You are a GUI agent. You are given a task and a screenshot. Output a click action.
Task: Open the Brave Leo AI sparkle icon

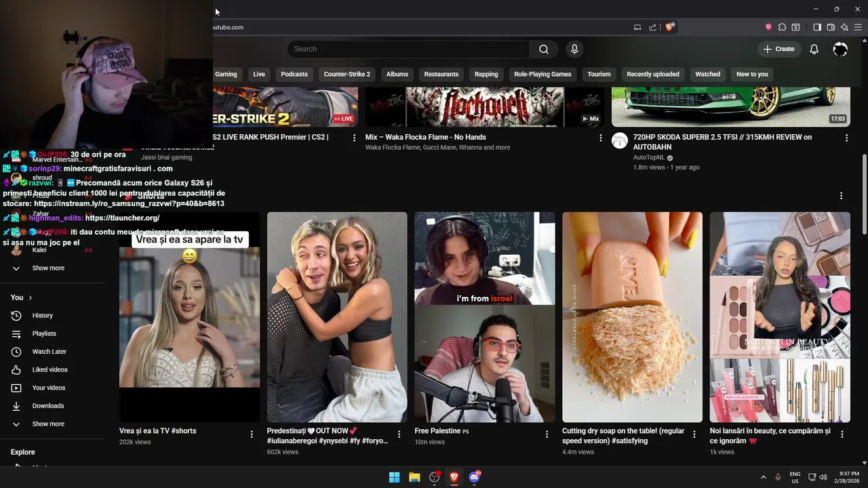click(x=844, y=27)
